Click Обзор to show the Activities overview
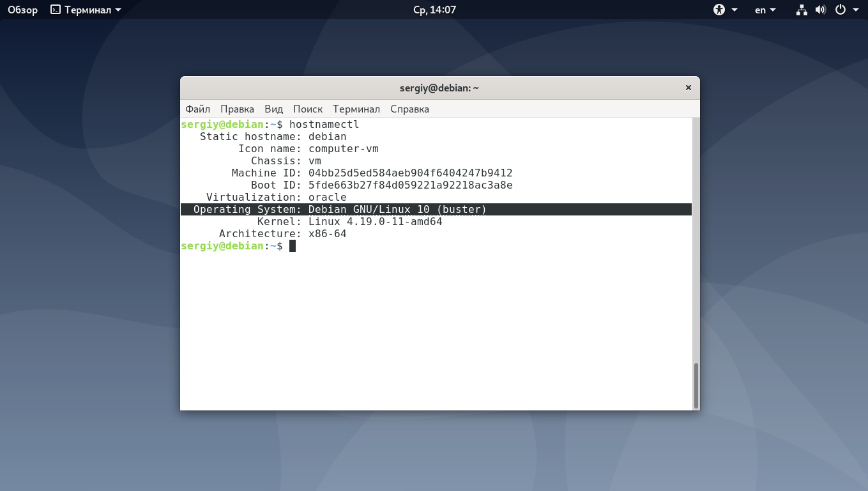868x491 pixels. 22,10
